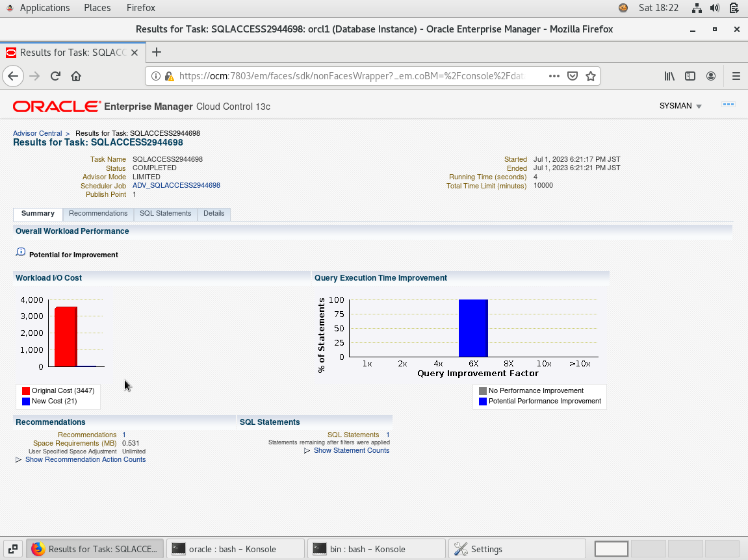
Task: Select the first workspace switcher box
Action: tap(611, 549)
